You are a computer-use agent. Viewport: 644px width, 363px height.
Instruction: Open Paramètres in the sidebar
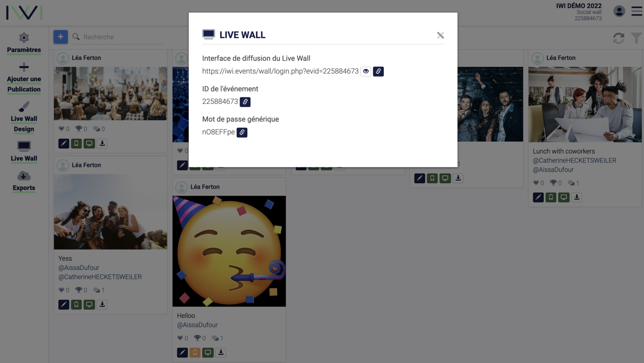pyautogui.click(x=24, y=43)
